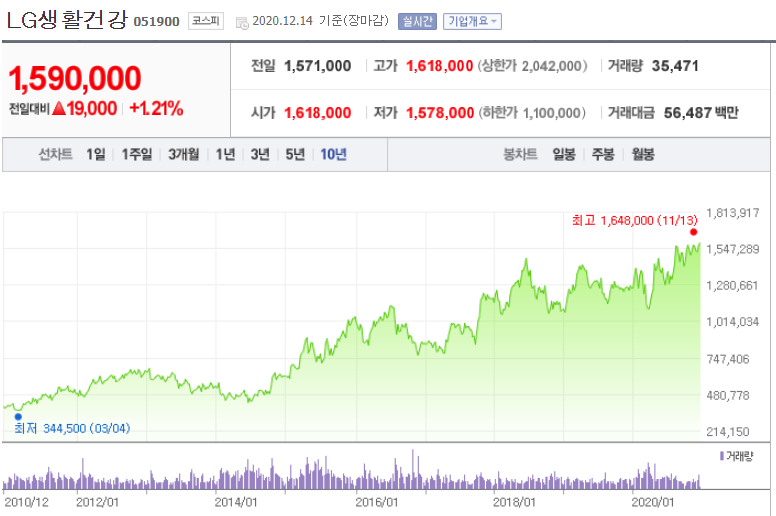Show the 3년 line chart
Image resolution: width=776 pixels, height=516 pixels.
pyautogui.click(x=260, y=154)
